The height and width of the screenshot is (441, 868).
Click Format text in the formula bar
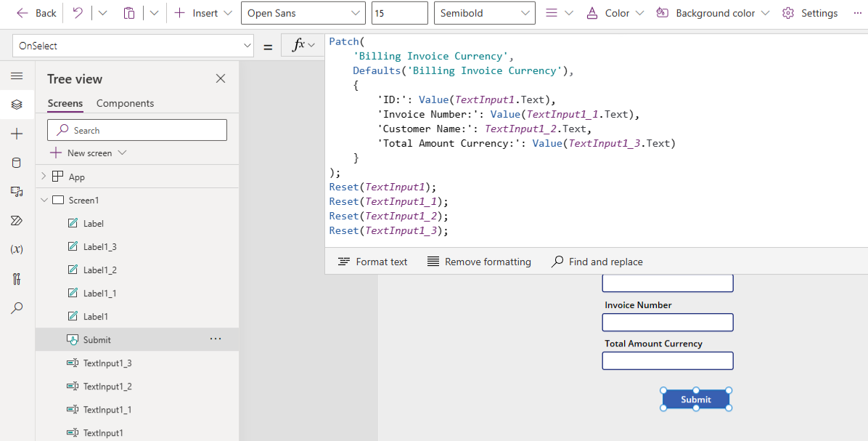pyautogui.click(x=372, y=262)
